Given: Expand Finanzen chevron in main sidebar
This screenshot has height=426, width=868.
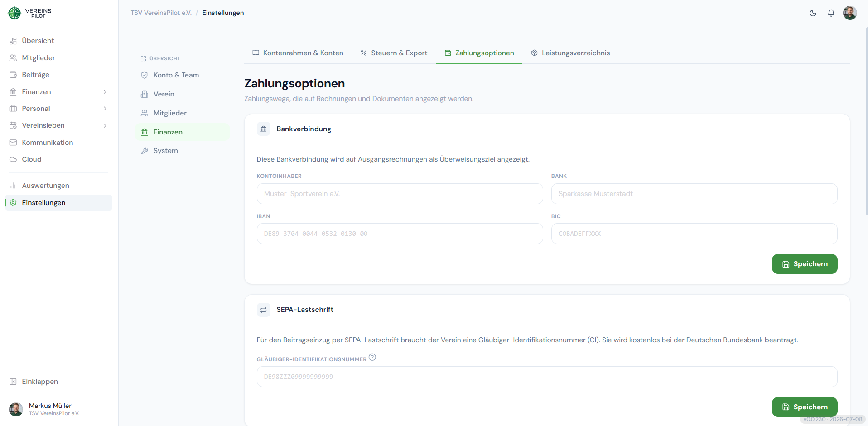Looking at the screenshot, I should tap(105, 92).
